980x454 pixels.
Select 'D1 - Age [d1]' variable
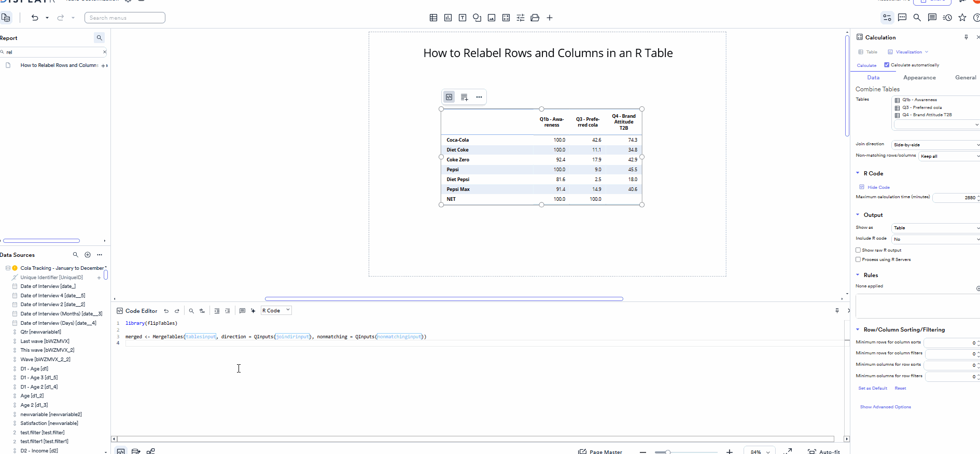click(34, 369)
